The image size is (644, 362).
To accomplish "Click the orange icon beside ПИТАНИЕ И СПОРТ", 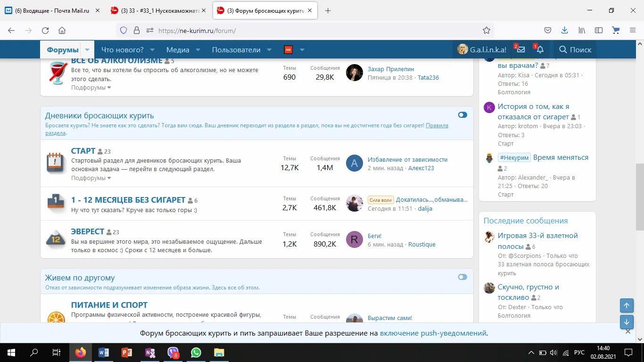I will coord(57,318).
